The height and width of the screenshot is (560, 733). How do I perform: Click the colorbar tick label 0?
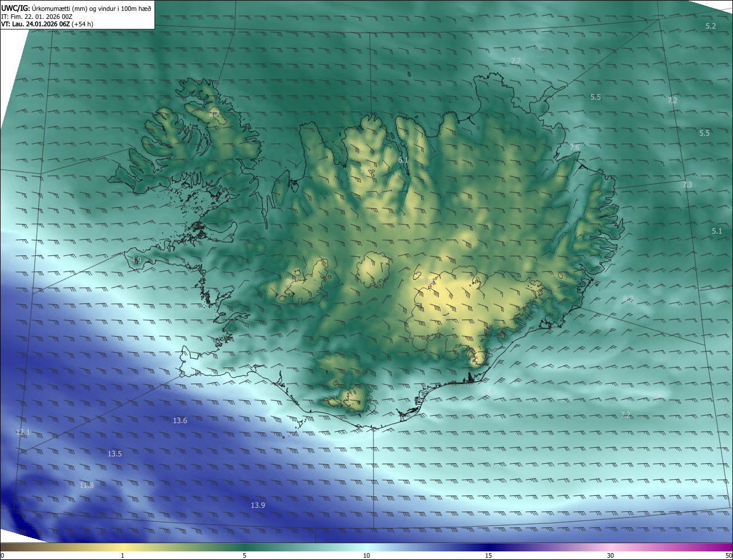(x=2, y=555)
